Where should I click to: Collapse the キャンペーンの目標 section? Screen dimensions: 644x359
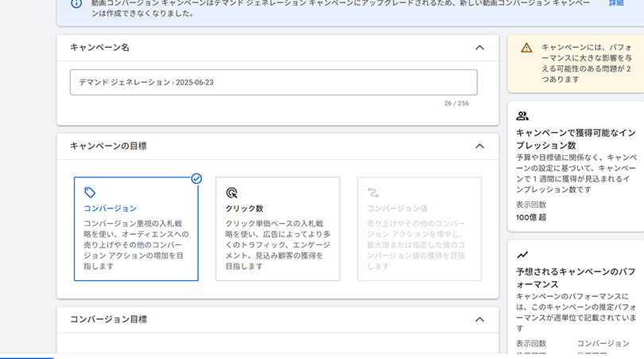(x=479, y=146)
